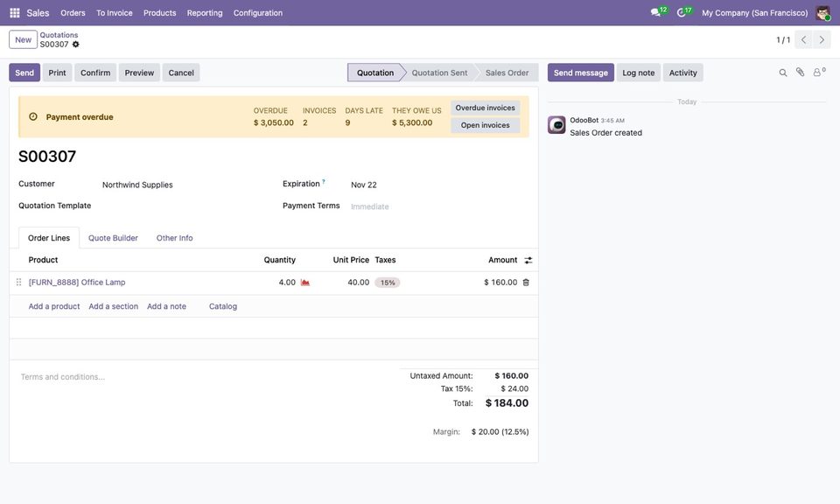This screenshot has width=840, height=504.
Task: Click the Send button
Action: (24, 73)
